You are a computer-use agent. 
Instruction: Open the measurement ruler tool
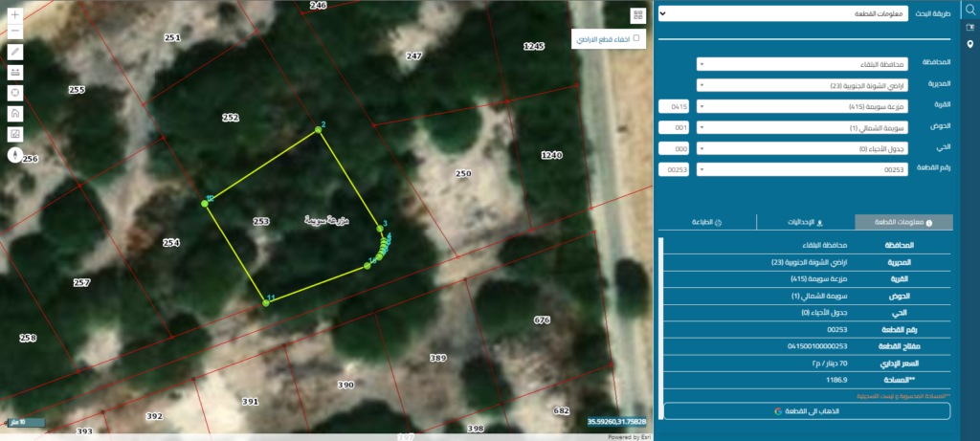(x=15, y=73)
